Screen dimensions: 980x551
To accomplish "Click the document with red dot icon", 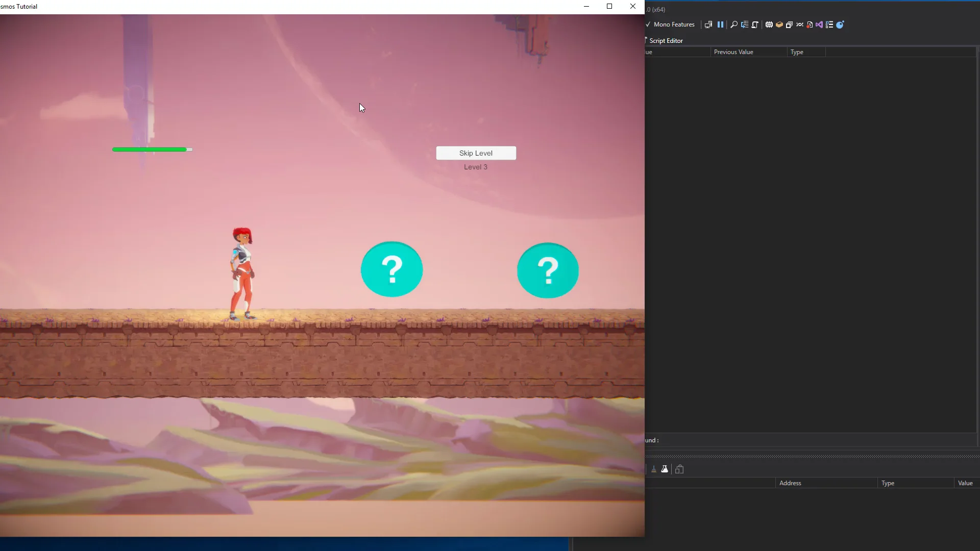I will pyautogui.click(x=809, y=24).
